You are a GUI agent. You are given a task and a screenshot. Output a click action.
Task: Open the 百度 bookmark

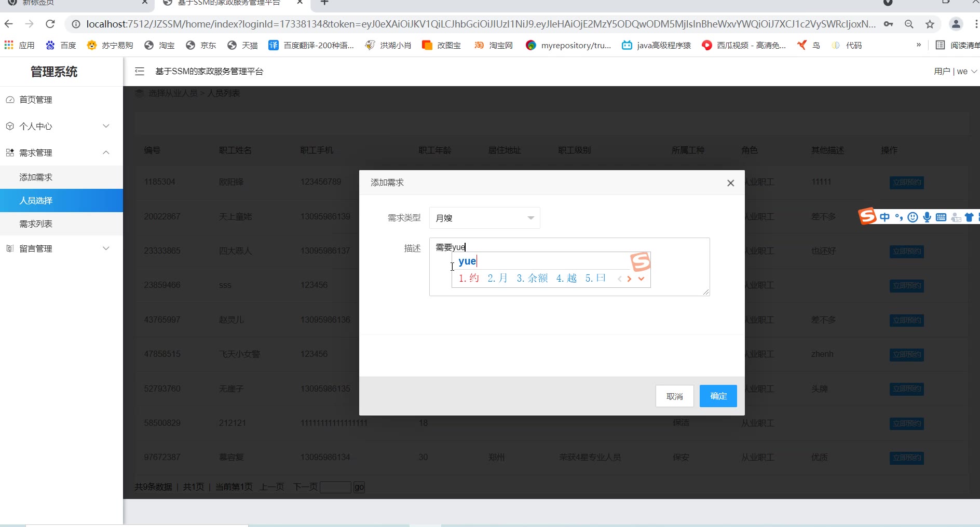pyautogui.click(x=61, y=45)
